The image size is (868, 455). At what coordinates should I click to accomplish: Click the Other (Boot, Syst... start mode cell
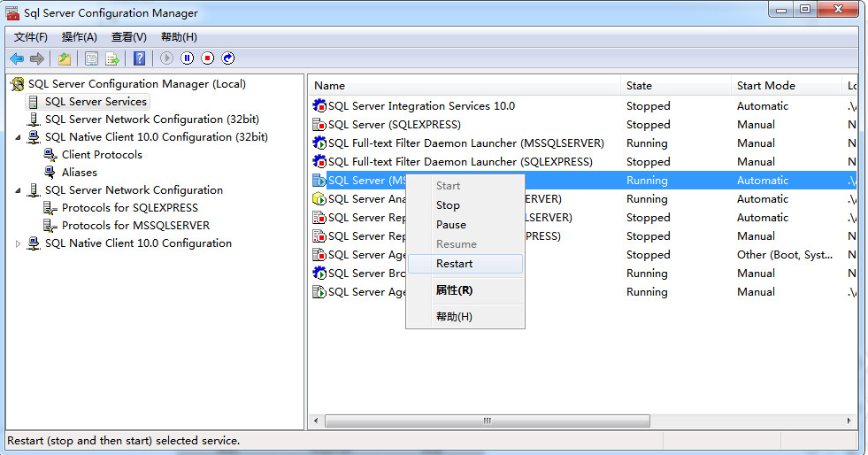785,255
